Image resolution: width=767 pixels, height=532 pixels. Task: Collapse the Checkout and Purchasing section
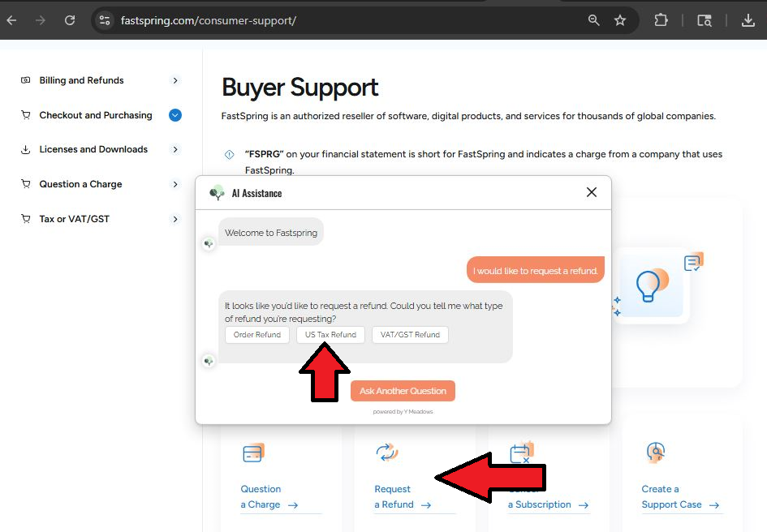(x=175, y=115)
